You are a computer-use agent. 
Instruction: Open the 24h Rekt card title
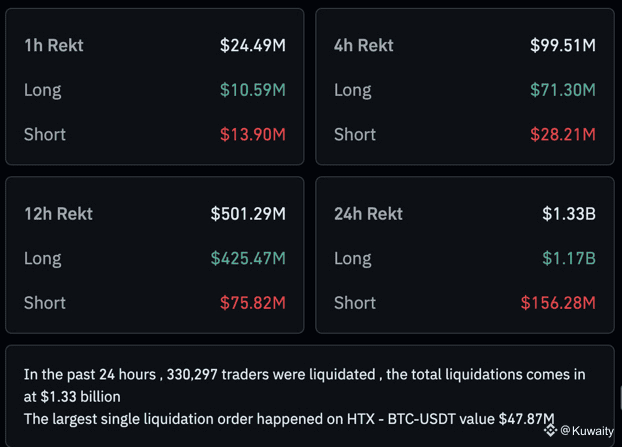369,214
